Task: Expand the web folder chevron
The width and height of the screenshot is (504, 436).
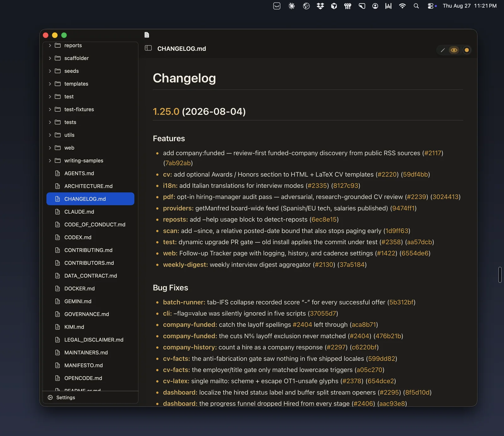Action: click(x=50, y=148)
